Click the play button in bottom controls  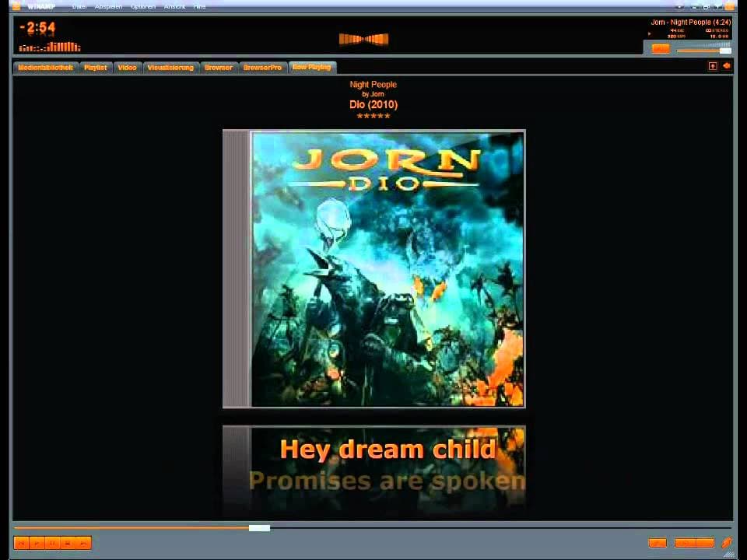tap(37, 543)
